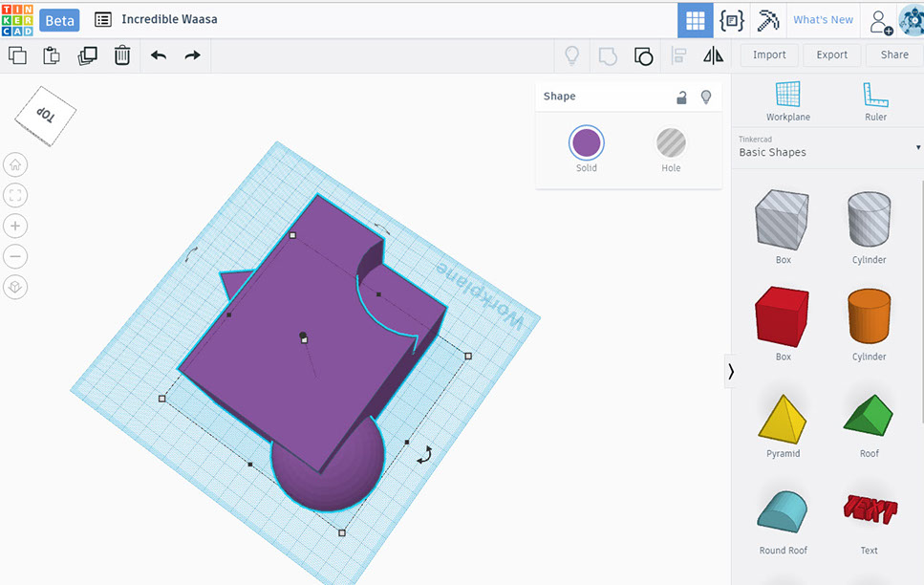924x585 pixels.
Task: Toggle the hide lightbulb in Shape panel
Action: (x=706, y=97)
